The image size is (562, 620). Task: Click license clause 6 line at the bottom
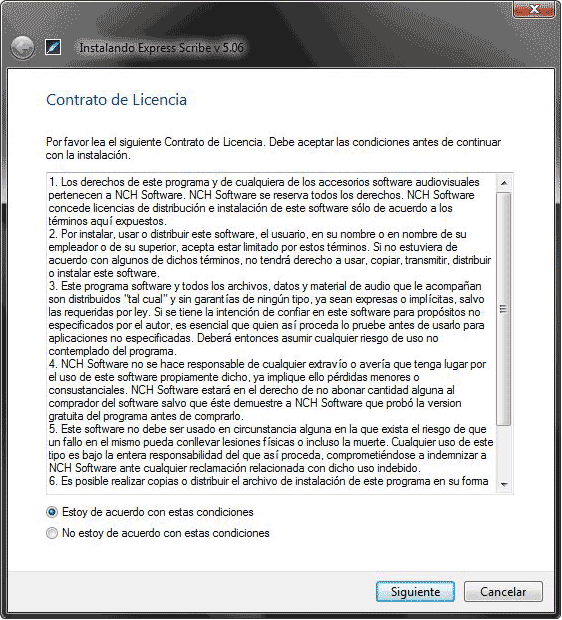(x=269, y=481)
